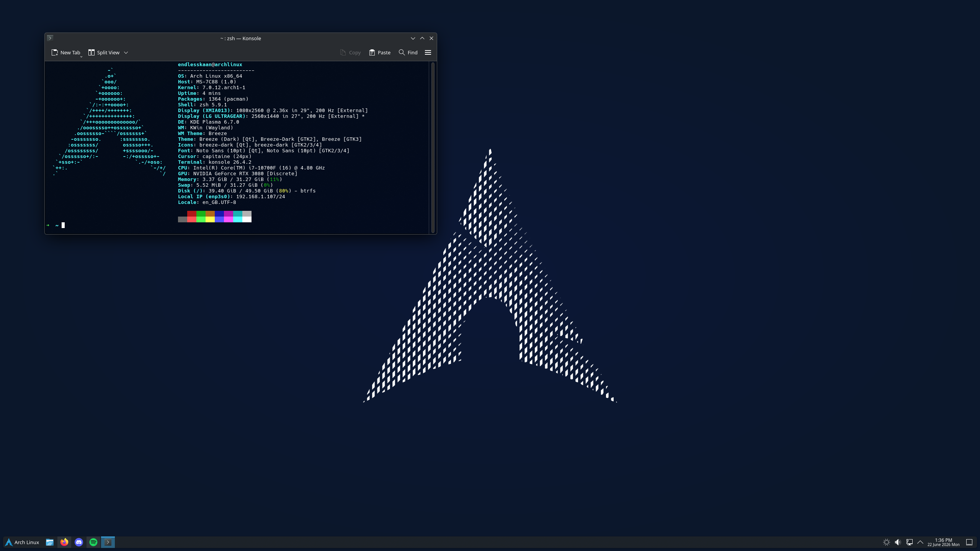Image resolution: width=980 pixels, height=551 pixels.
Task: Click the 'Kernel: 7.0.12.arch1-1' line
Action: point(211,88)
